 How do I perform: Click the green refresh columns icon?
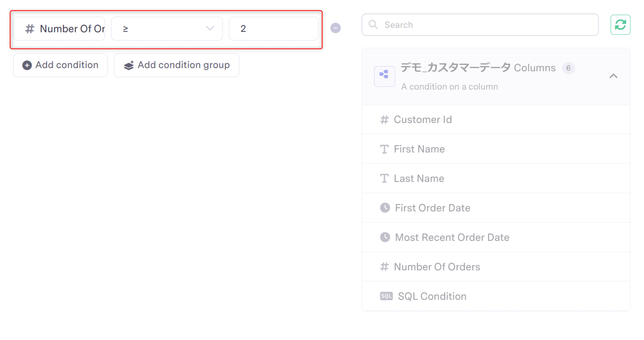620,25
